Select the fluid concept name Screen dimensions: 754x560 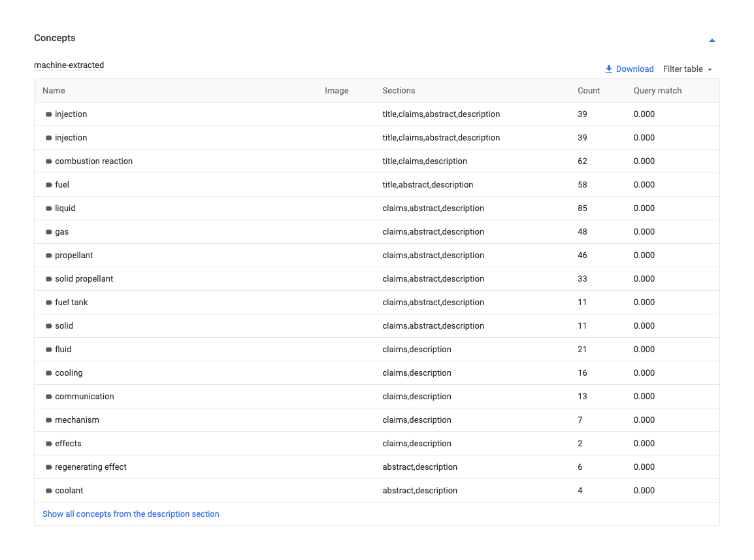[63, 350]
